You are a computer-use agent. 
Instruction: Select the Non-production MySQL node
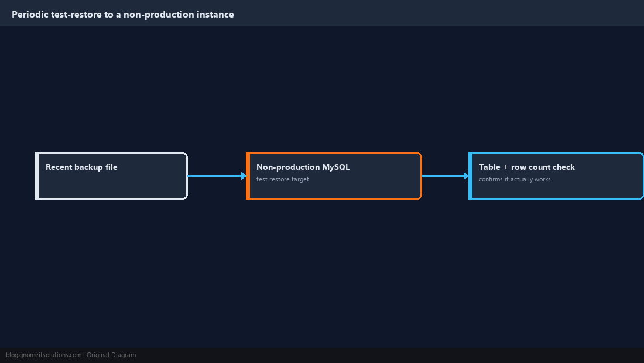pyautogui.click(x=334, y=176)
